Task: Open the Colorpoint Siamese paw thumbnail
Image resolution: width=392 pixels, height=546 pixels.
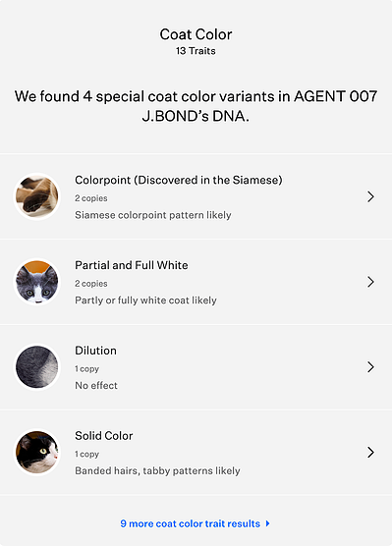Action: coord(37,196)
